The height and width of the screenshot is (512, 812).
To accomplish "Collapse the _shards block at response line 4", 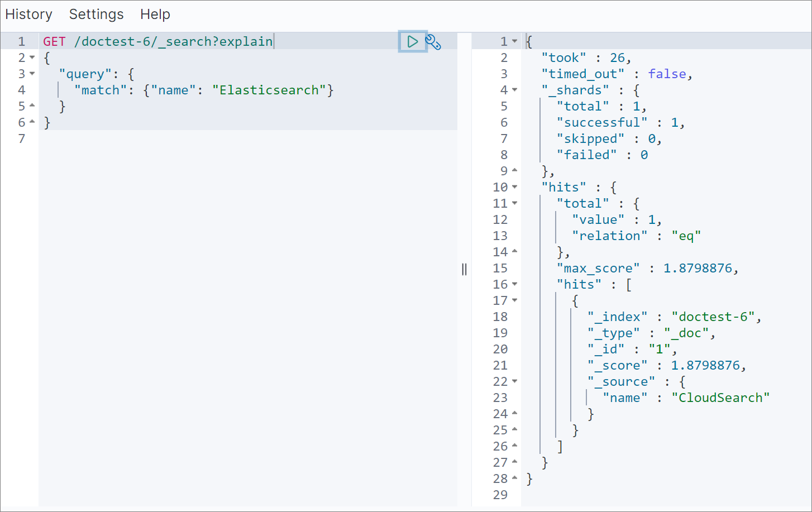I will pyautogui.click(x=515, y=90).
